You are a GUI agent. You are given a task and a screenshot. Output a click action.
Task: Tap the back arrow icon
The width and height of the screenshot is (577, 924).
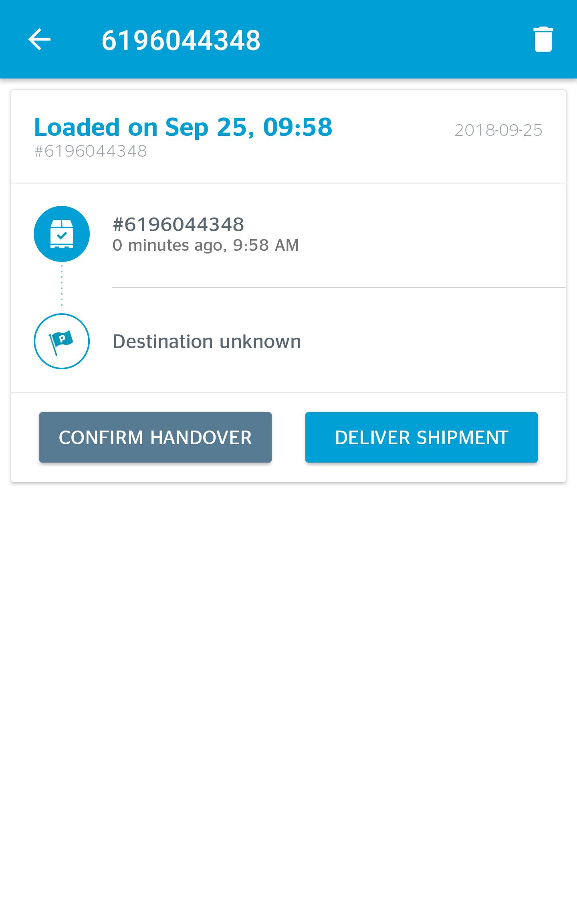tap(39, 39)
